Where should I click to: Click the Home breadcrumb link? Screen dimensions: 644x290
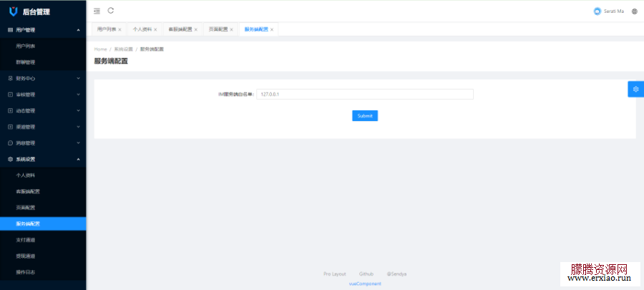[100, 49]
